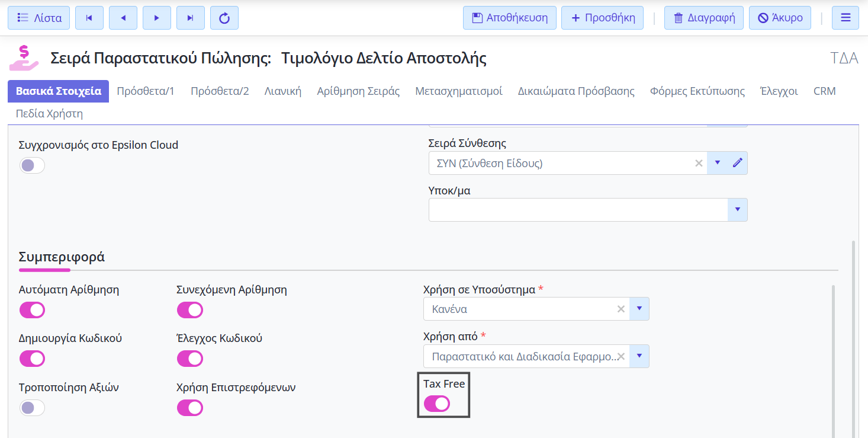Expand Χρήση σε Υποσύστημα dropdown
The height and width of the screenshot is (438, 868).
(x=639, y=309)
